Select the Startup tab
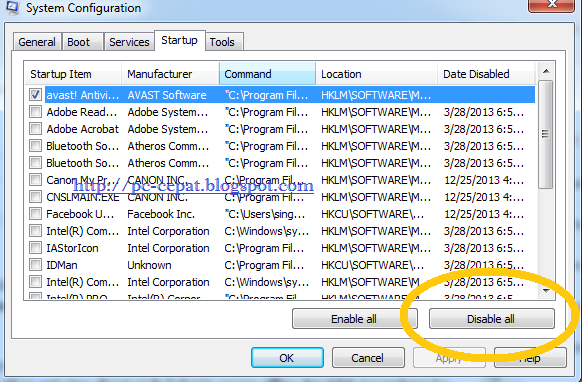This screenshot has width=582, height=382. [180, 40]
